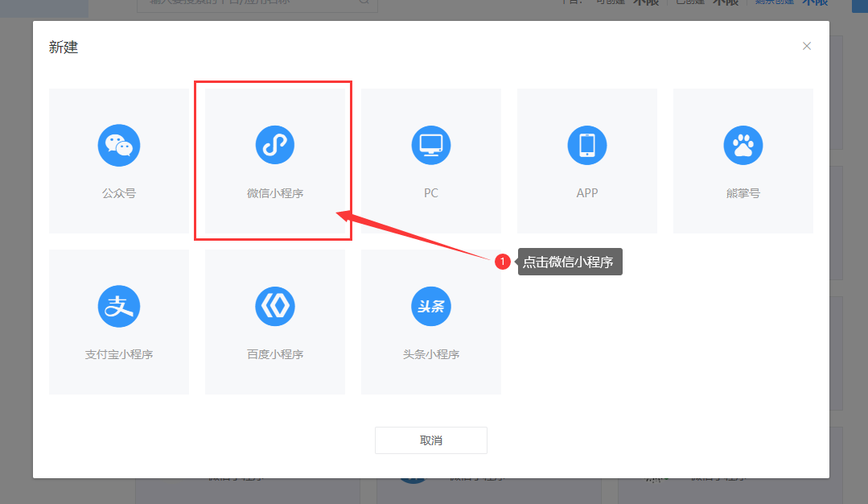Viewport: 868px width, 504px height.
Task: Click the 头条小程序 label text
Action: (x=431, y=354)
